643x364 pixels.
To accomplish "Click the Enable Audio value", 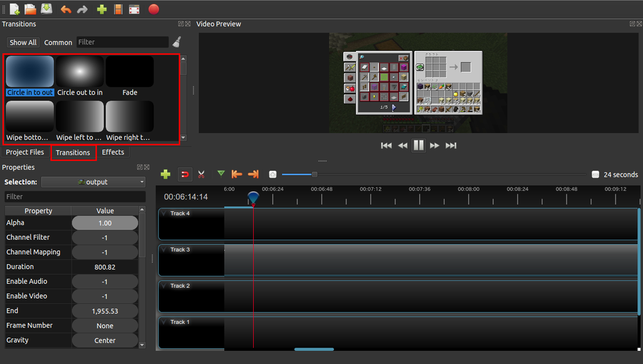I will tap(105, 282).
